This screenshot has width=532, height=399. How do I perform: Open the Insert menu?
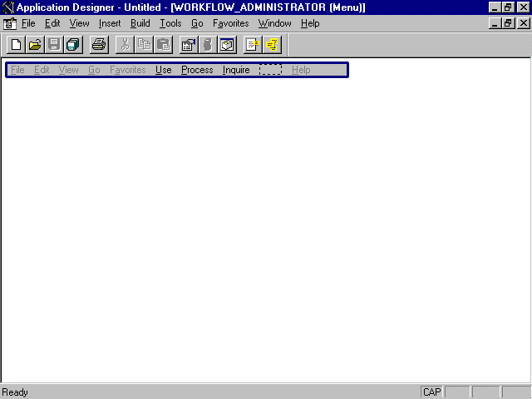110,23
